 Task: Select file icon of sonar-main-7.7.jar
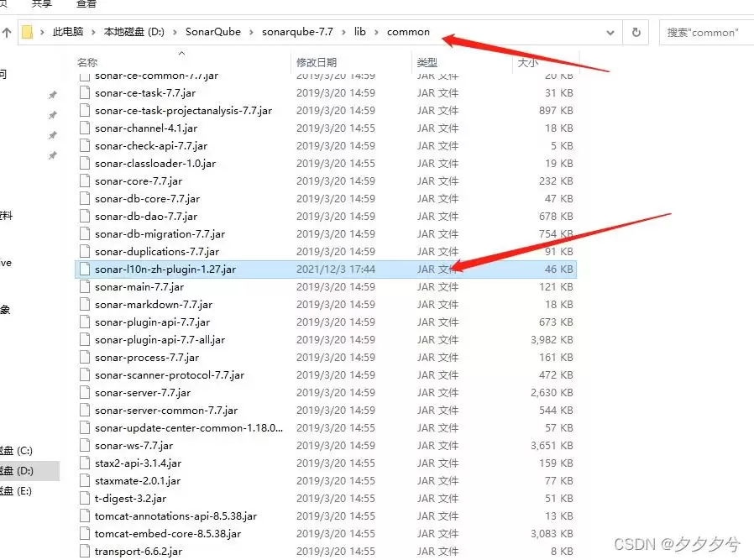pyautogui.click(x=85, y=287)
